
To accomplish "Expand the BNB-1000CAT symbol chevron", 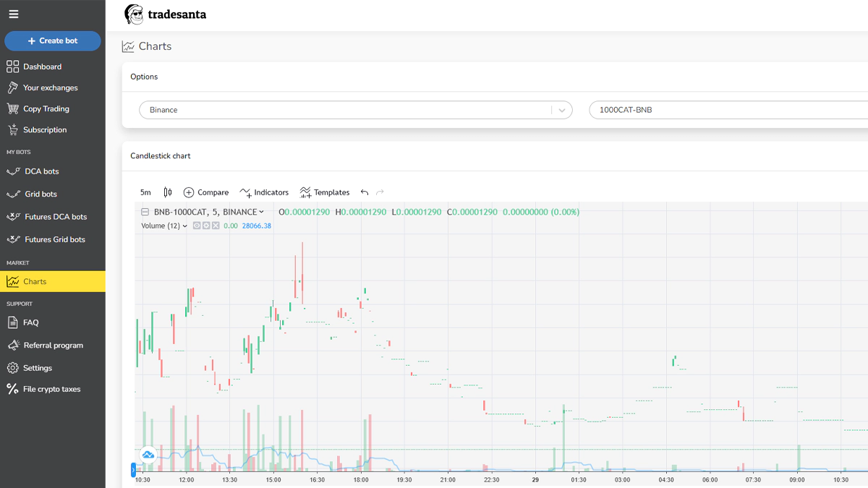I will pos(262,212).
